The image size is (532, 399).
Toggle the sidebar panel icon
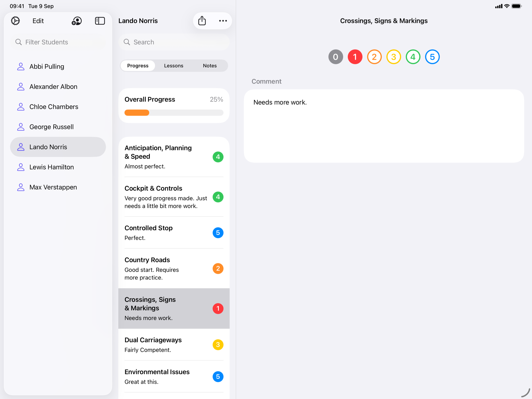[x=100, y=21]
